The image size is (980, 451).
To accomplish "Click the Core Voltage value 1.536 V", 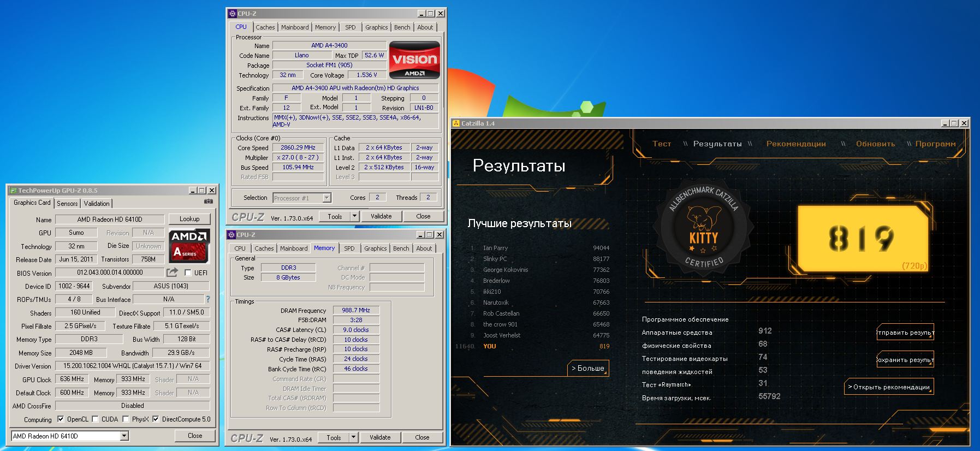I will click(x=367, y=75).
